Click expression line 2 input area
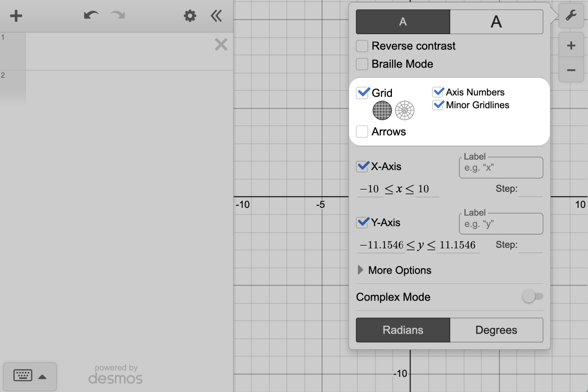The image size is (588, 392). click(129, 88)
